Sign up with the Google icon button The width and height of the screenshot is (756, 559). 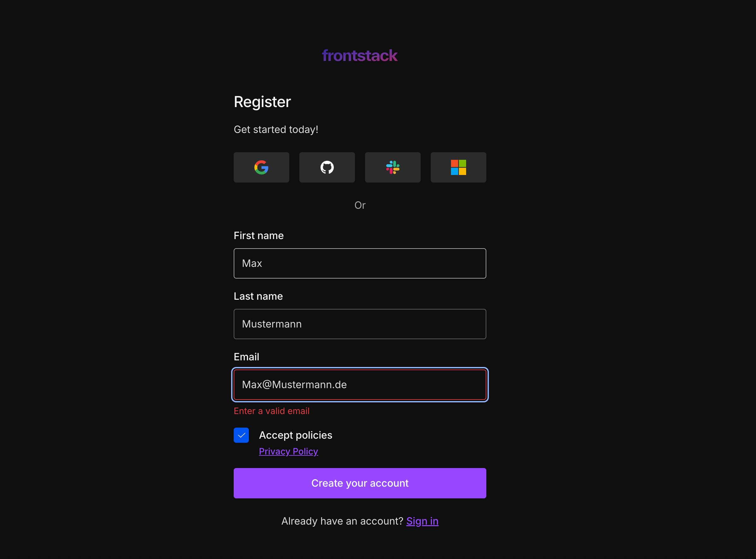click(x=261, y=167)
